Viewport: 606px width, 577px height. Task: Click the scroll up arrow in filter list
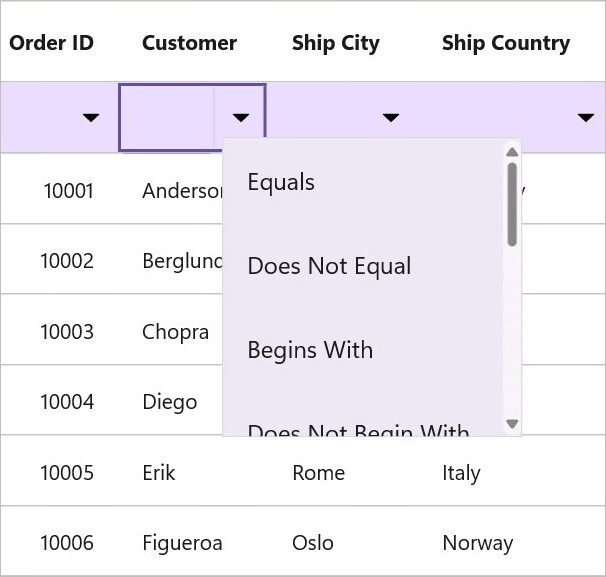tap(512, 152)
